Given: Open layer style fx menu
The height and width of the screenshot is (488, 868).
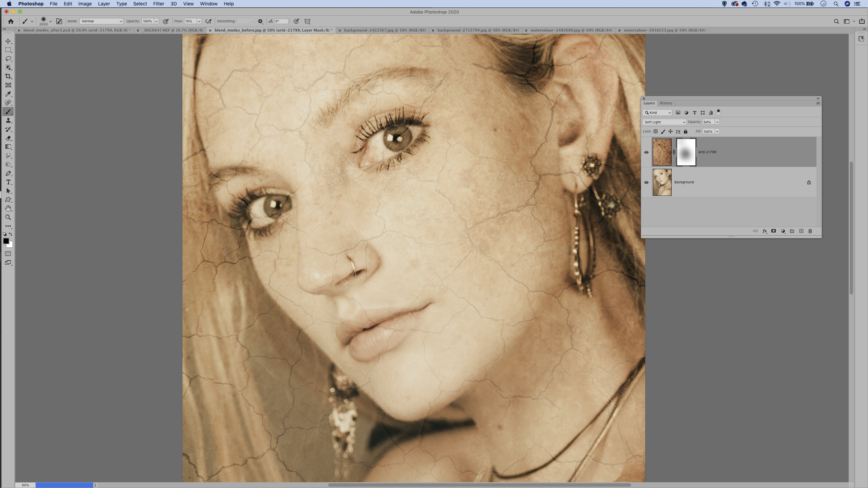Looking at the screenshot, I should coord(765,231).
